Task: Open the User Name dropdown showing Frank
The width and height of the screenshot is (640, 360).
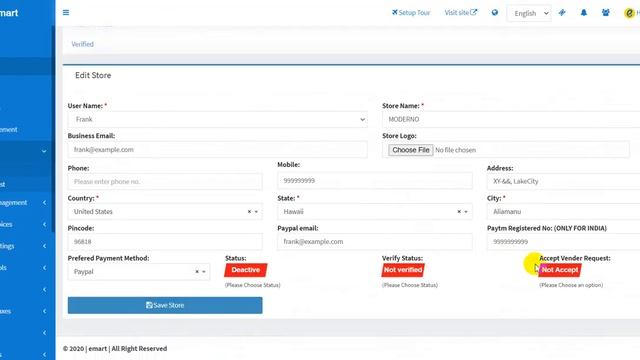Action: click(x=218, y=120)
